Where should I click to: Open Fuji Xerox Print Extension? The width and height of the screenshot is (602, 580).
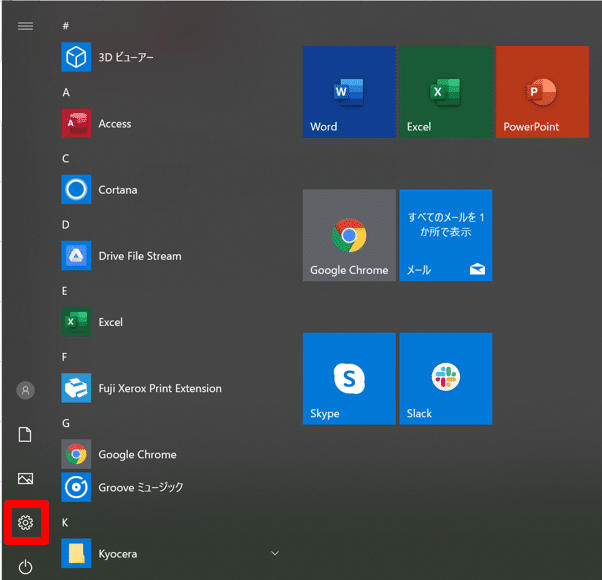171,388
